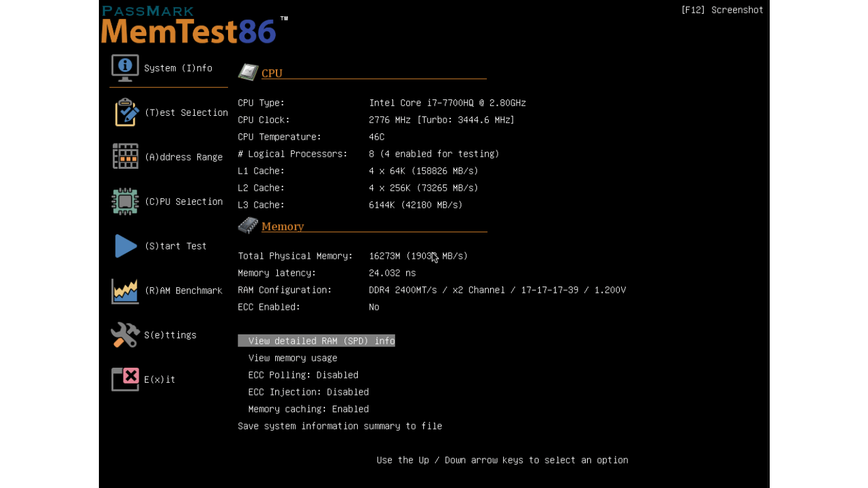Select (C)PU Selection in sidebar

[184, 201]
